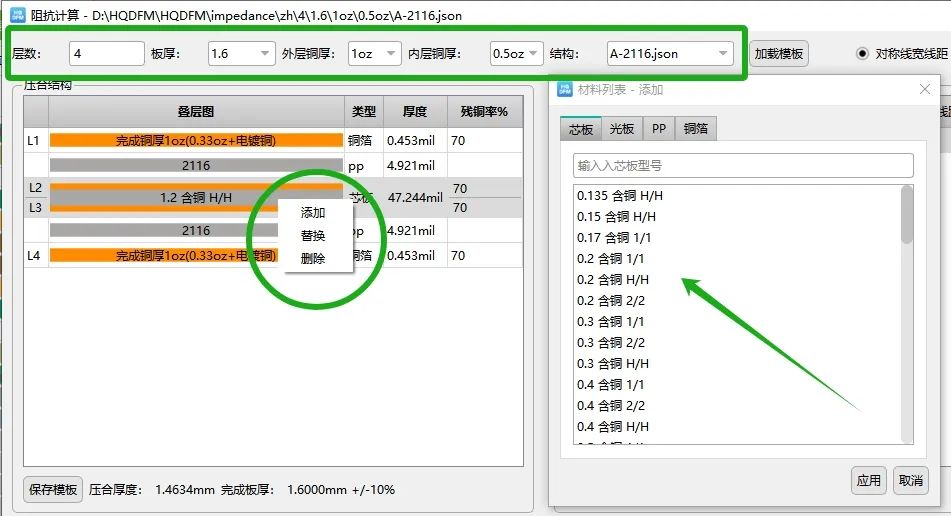Viewport: 951px width, 516px height.
Task: Click the L2 row label
Action: click(36, 188)
